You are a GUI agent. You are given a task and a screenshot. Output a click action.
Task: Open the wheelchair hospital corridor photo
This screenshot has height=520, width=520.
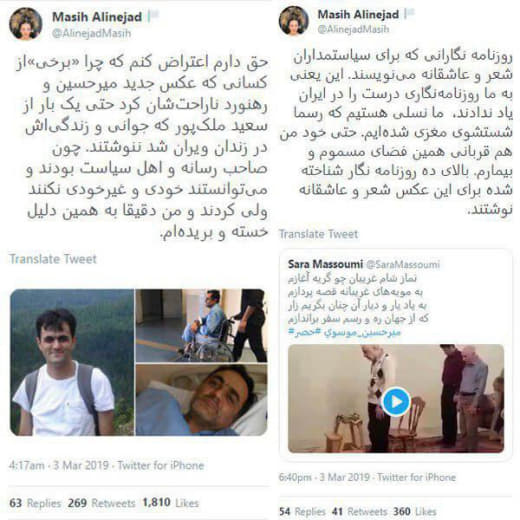pos(201,326)
